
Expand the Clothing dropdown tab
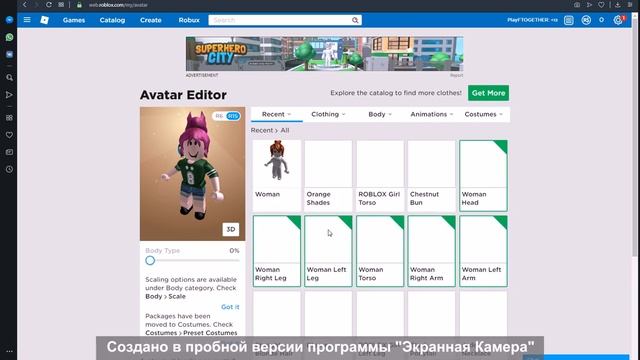(328, 114)
